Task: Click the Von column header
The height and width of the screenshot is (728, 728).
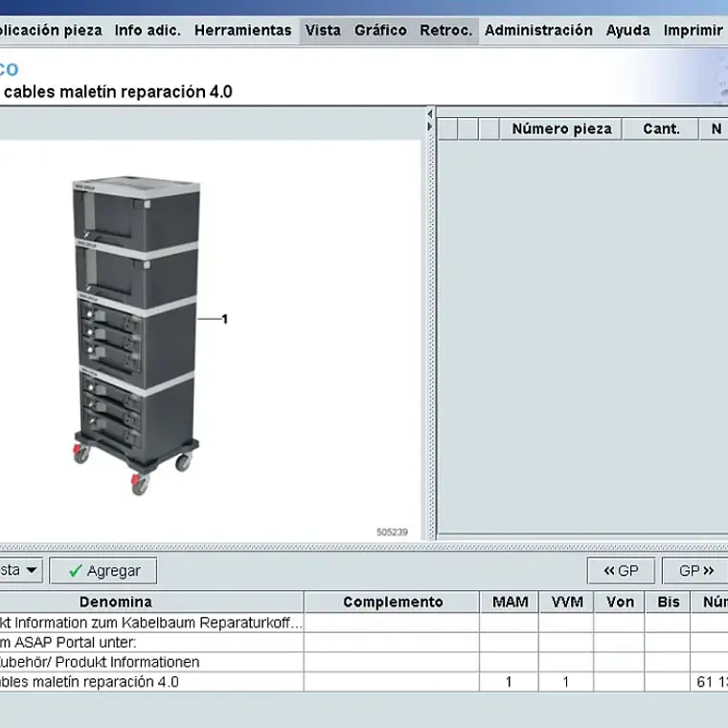Action: coord(620,603)
